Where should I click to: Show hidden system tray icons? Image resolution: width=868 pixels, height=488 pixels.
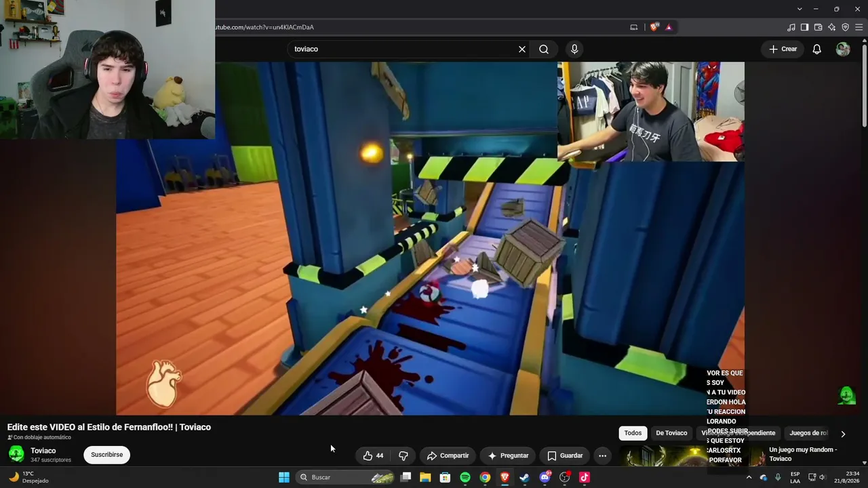coord(749,477)
